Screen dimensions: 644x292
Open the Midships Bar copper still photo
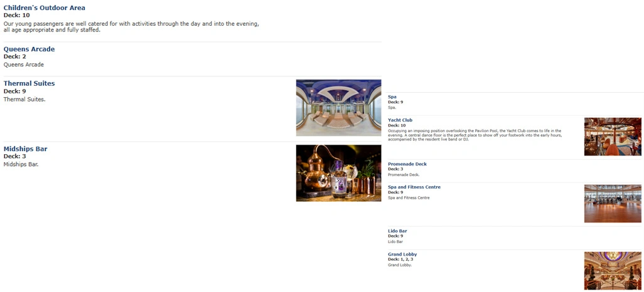[338, 173]
